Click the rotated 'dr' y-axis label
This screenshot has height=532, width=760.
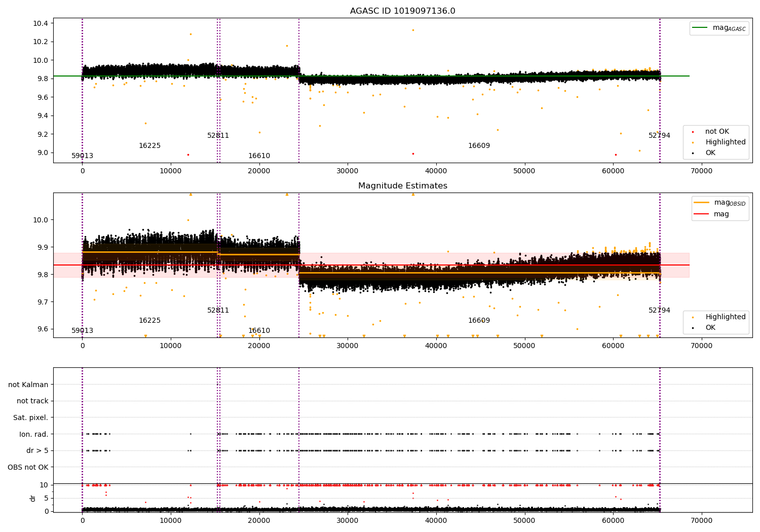(x=33, y=498)
